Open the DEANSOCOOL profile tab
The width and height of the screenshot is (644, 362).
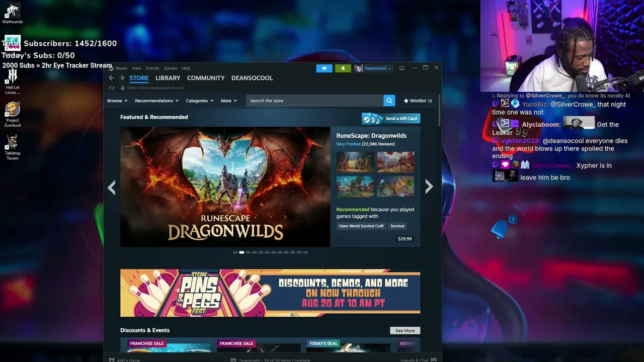(252, 78)
